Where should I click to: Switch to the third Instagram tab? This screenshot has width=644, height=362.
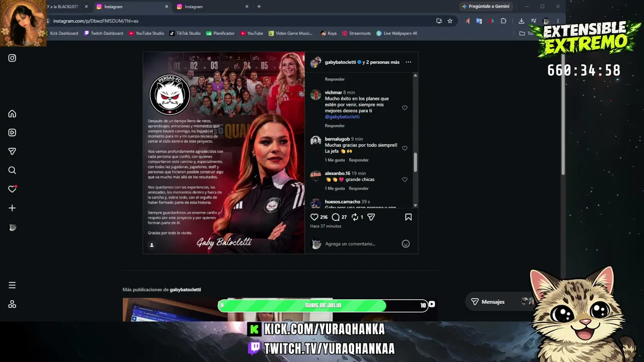(x=212, y=7)
